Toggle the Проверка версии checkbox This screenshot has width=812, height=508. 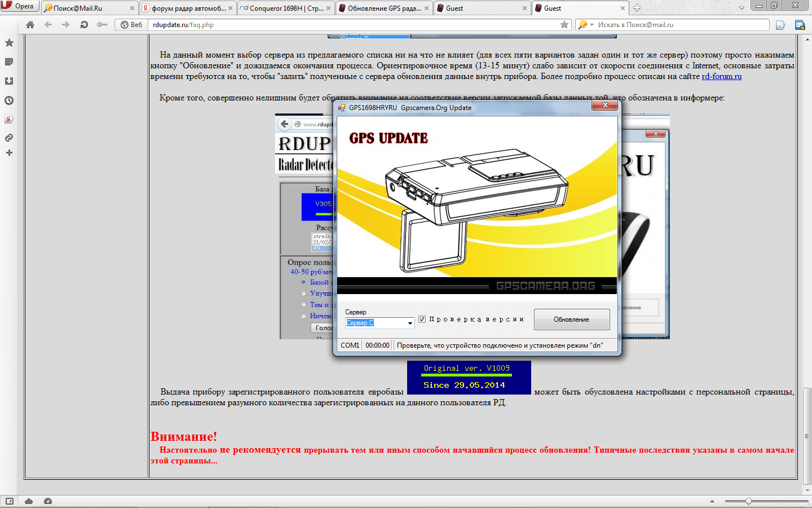click(x=422, y=319)
